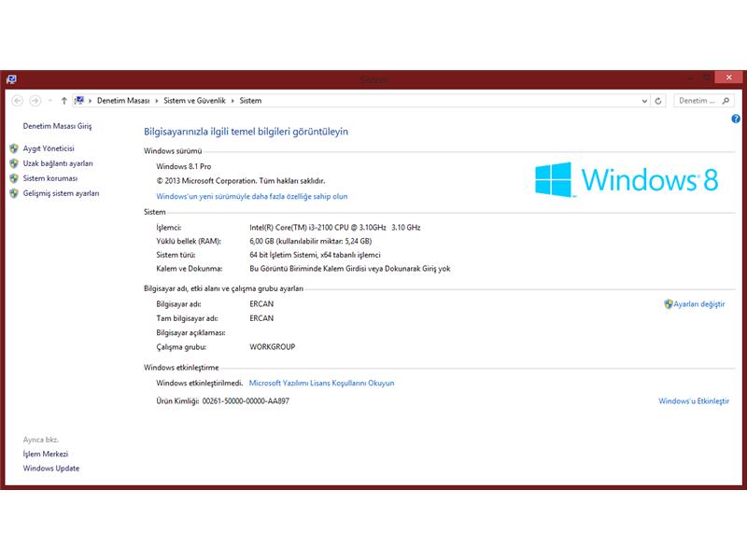Screen dimensions: 747x560
Task: Click the search magnifier icon
Action: (726, 101)
